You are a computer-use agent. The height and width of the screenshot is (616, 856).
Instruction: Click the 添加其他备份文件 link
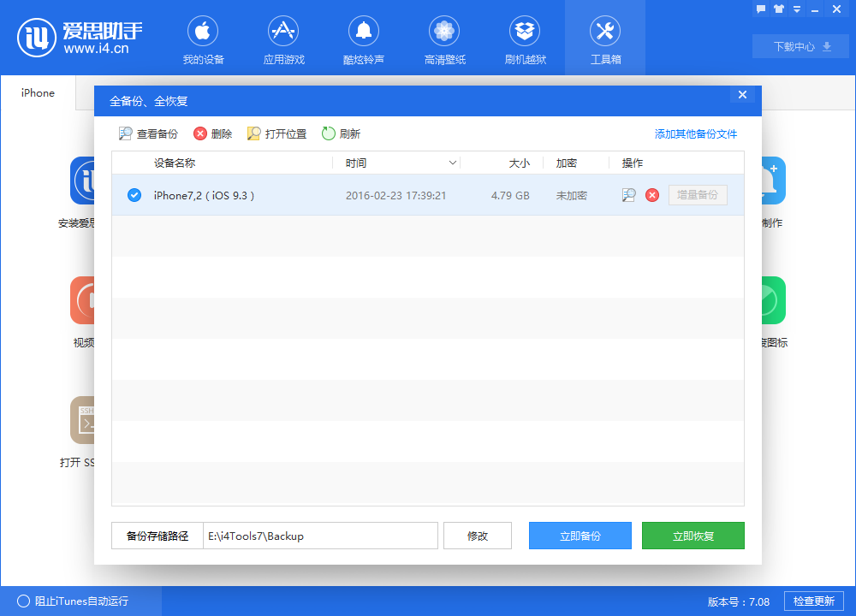pyautogui.click(x=696, y=133)
